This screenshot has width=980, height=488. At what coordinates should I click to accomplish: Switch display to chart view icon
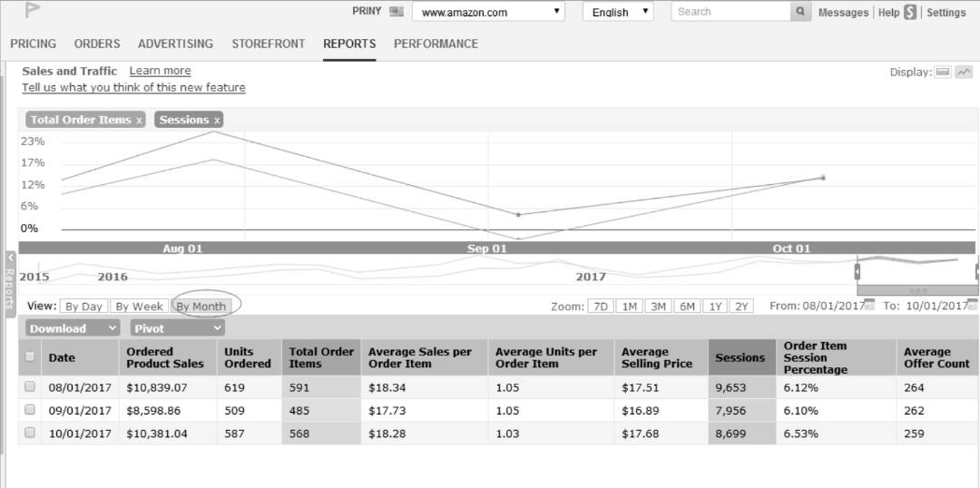[x=965, y=72]
